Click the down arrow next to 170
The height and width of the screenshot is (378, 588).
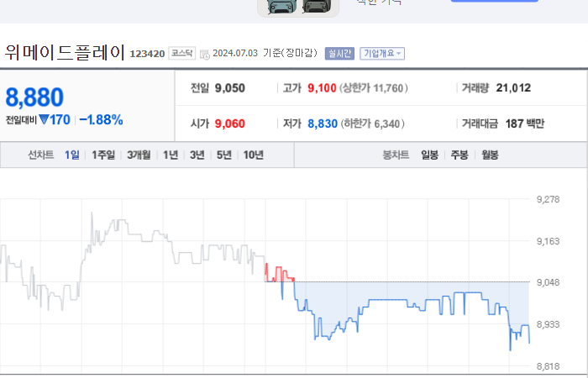44,120
